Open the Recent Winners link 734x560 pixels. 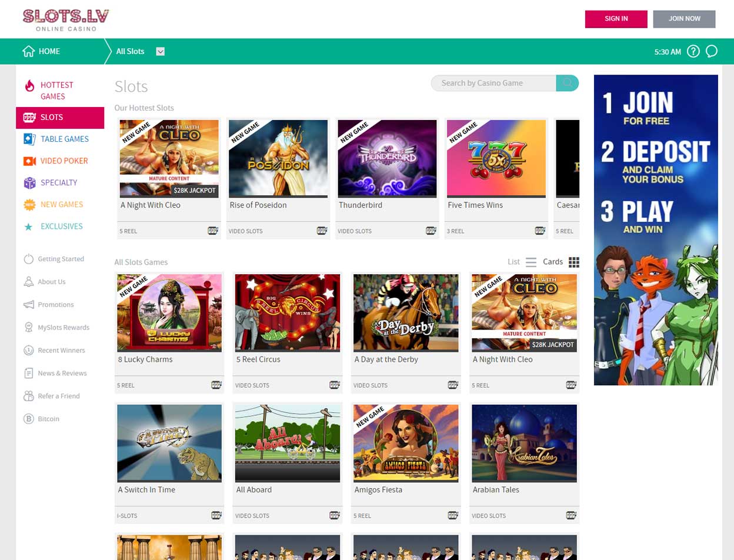pyautogui.click(x=61, y=350)
